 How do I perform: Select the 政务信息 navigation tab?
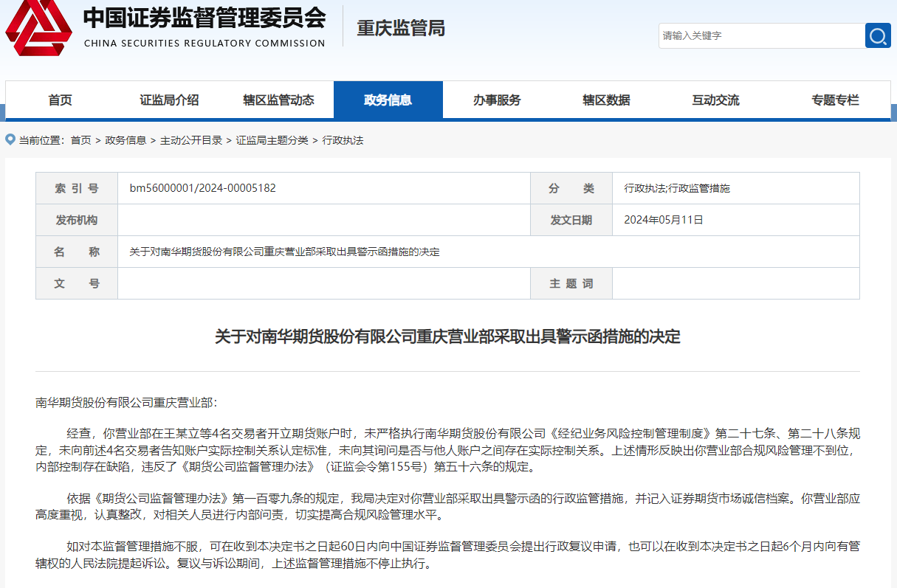[388, 100]
